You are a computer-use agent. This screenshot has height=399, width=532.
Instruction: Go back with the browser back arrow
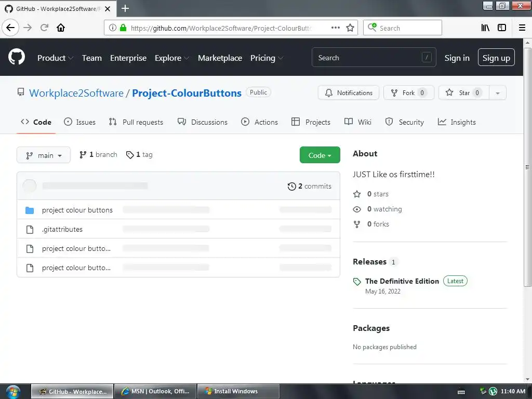pyautogui.click(x=10, y=28)
